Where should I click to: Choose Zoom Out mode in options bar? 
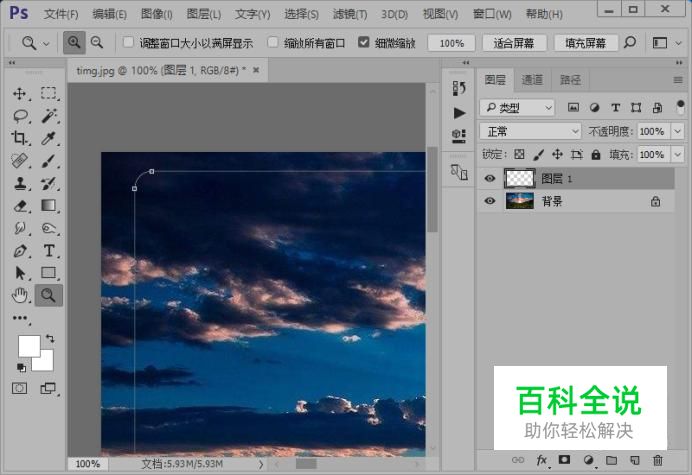pos(97,42)
